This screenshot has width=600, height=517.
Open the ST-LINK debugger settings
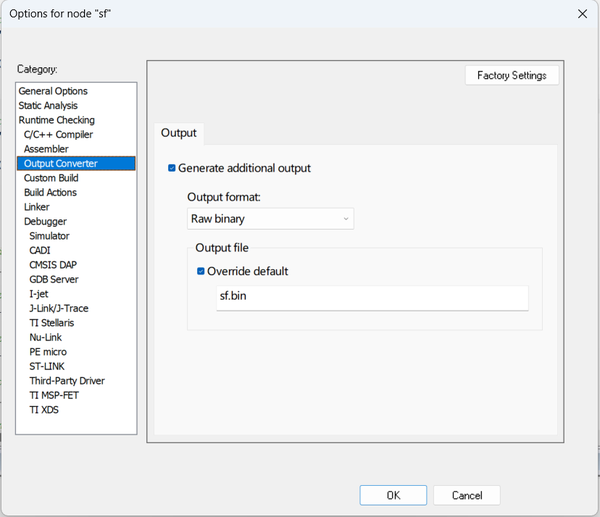[48, 366]
